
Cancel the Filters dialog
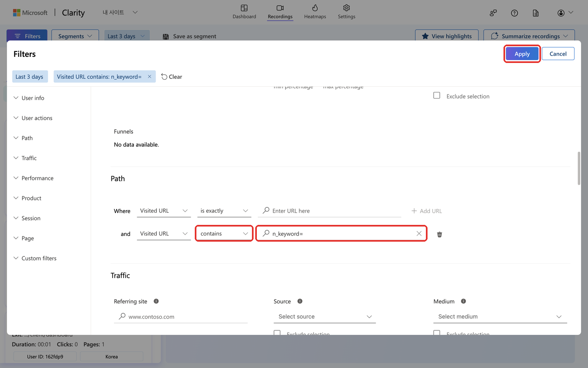tap(558, 54)
